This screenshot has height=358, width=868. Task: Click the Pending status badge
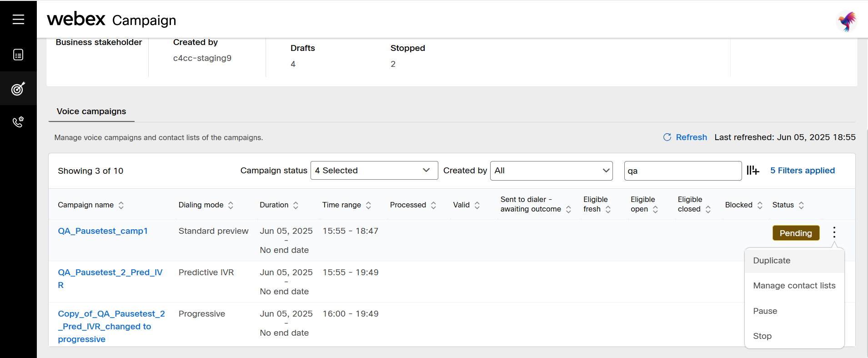796,233
